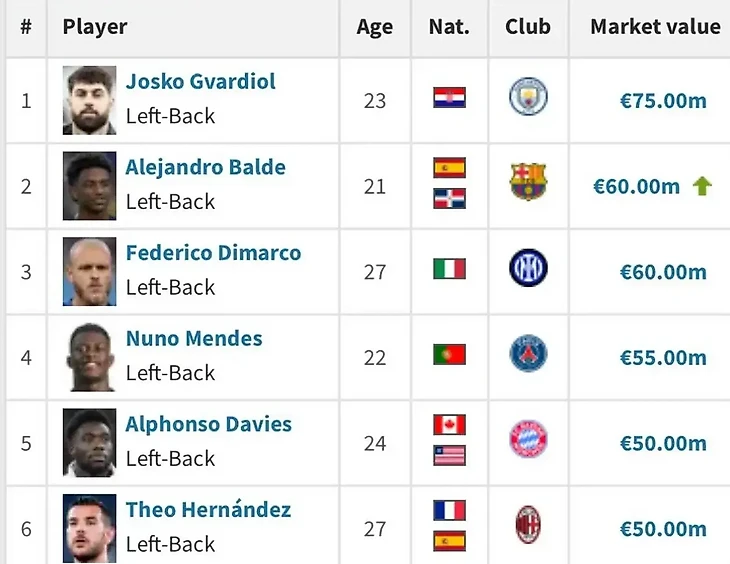The height and width of the screenshot is (564, 730).
Task: Click the Croatia flag for Gvardiol
Action: point(449,98)
